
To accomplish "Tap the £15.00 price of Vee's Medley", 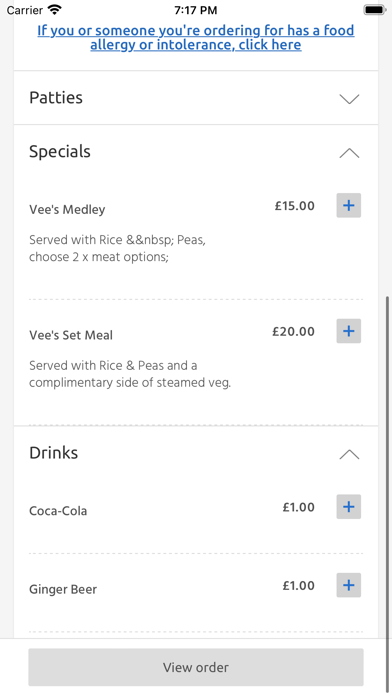I will click(295, 206).
